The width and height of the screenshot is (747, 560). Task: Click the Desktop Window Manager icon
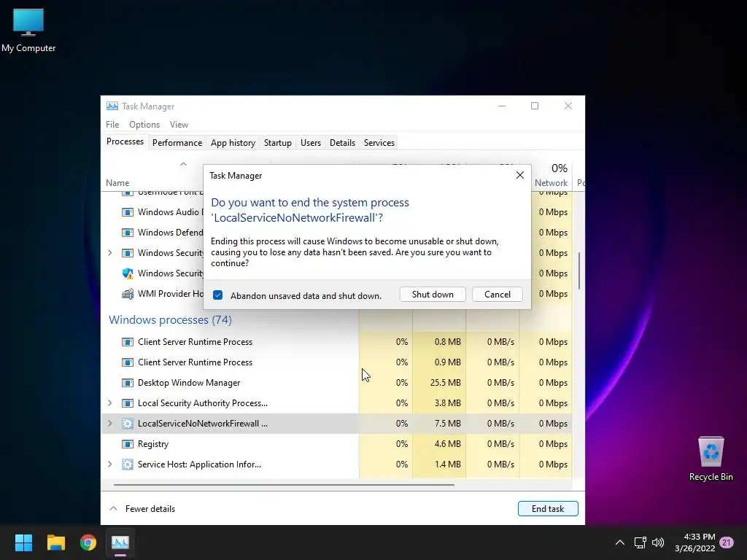click(127, 383)
